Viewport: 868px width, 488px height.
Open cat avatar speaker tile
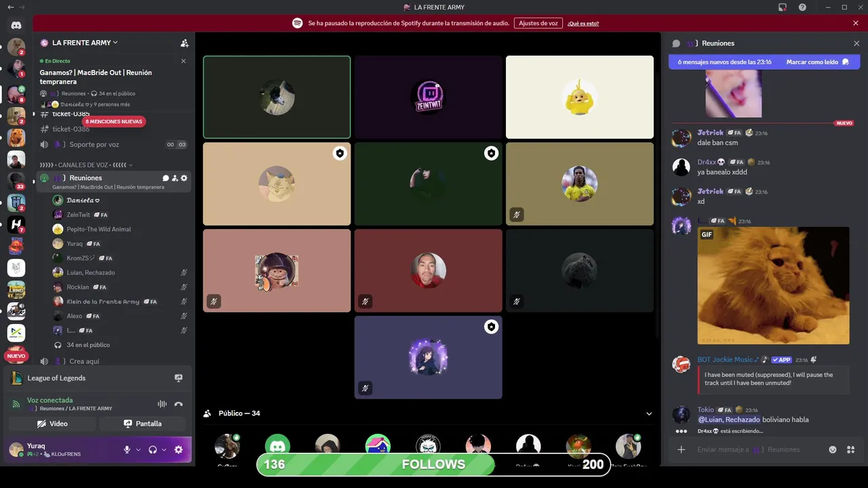click(277, 184)
